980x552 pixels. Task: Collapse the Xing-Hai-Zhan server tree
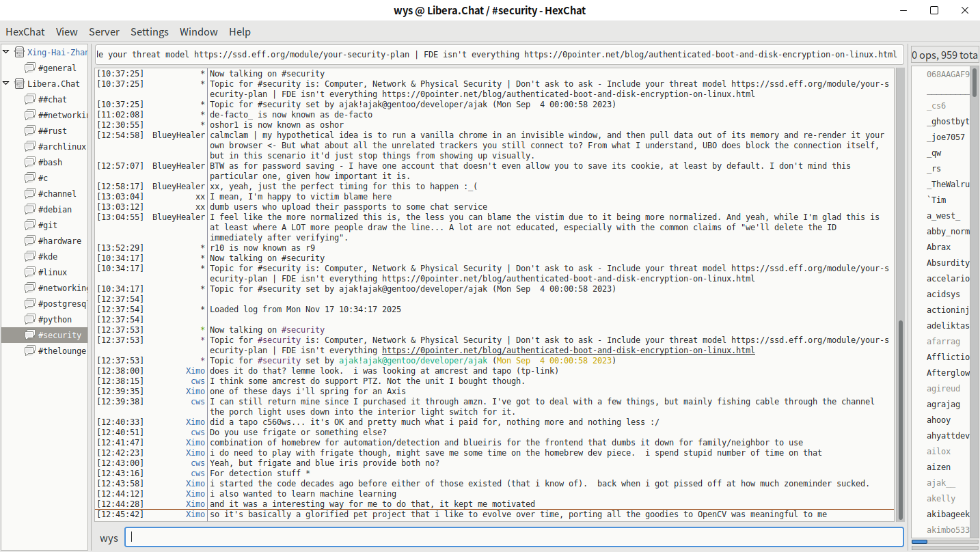click(6, 52)
